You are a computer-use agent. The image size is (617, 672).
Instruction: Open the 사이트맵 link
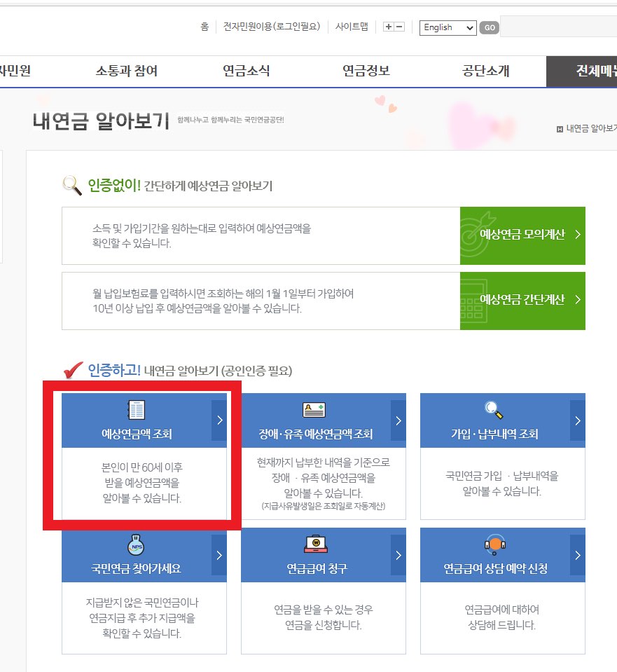coord(352,27)
